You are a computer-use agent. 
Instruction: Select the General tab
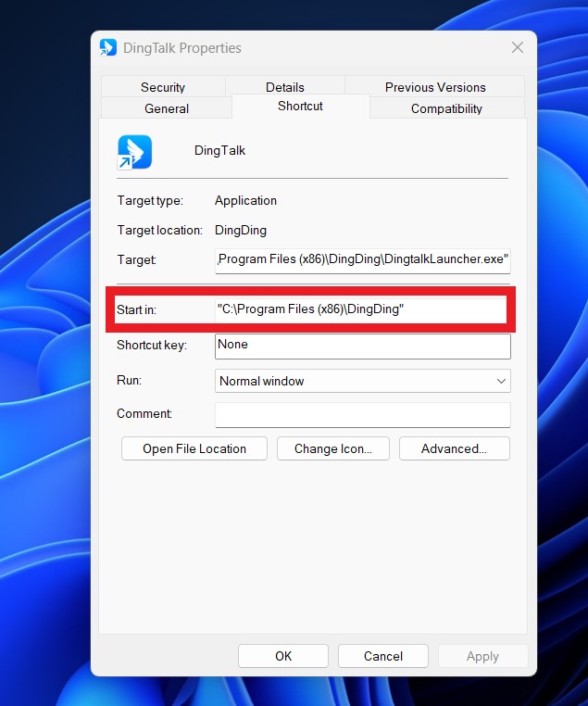click(167, 108)
